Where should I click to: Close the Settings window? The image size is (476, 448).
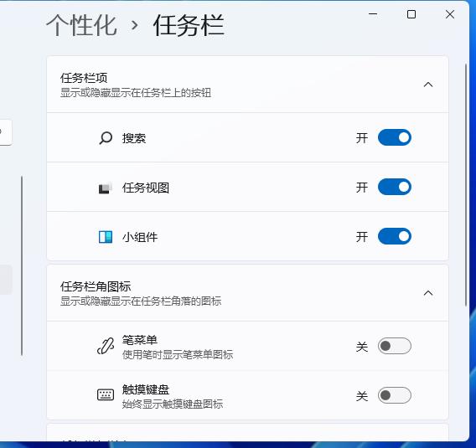[450, 14]
